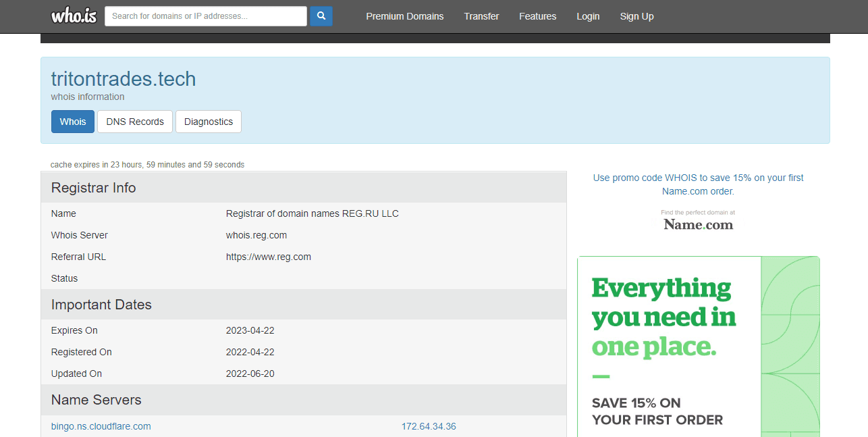This screenshot has height=437, width=868.
Task: Click Sign Up in the header
Action: tap(636, 16)
